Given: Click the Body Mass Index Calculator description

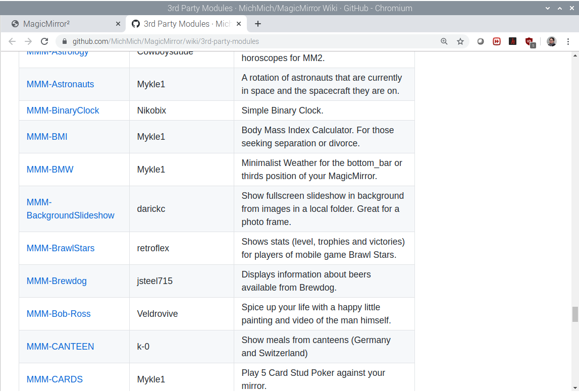Looking at the screenshot, I should 318,137.
